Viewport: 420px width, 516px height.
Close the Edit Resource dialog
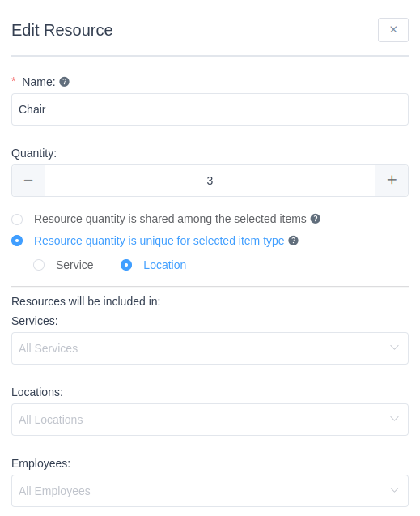(x=393, y=30)
